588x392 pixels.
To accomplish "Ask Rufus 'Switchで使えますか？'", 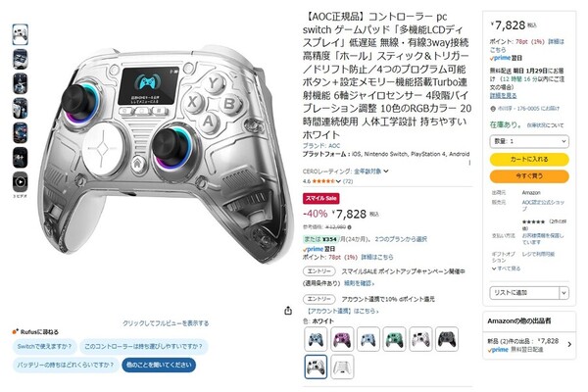I will (44, 346).
